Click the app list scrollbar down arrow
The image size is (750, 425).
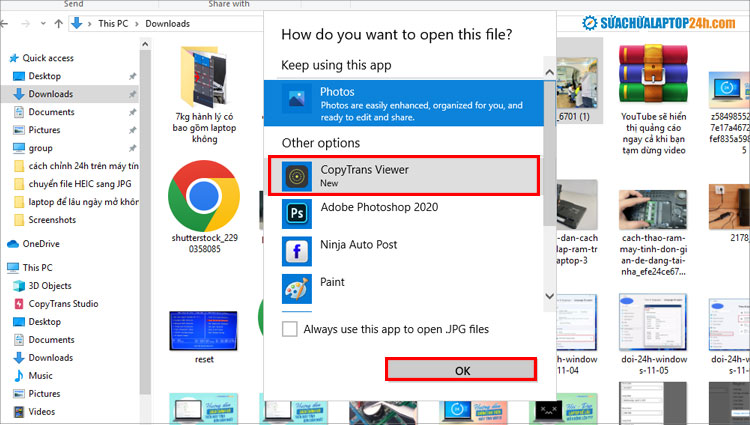[548, 296]
